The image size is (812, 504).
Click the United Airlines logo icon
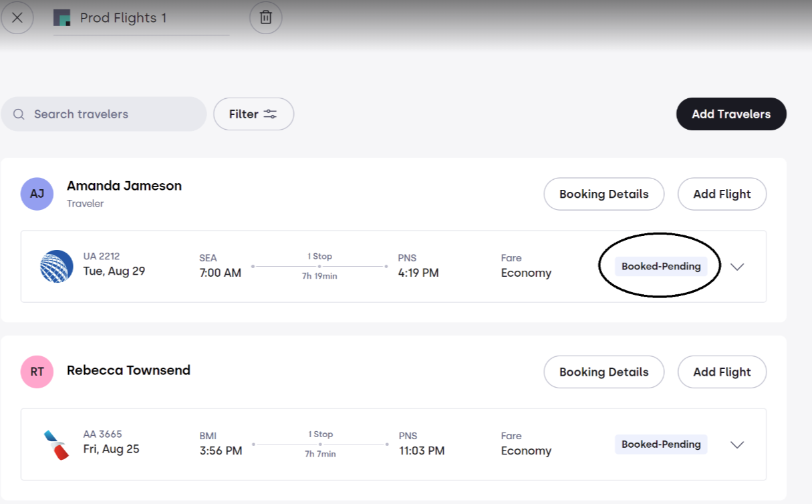pyautogui.click(x=57, y=266)
